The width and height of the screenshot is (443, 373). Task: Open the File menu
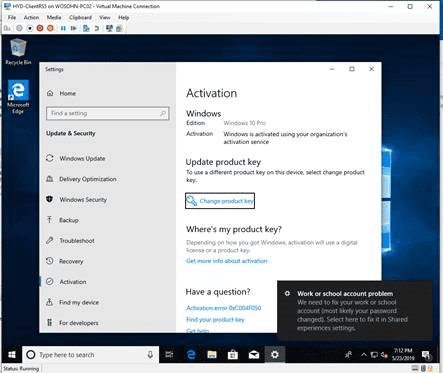(x=12, y=17)
